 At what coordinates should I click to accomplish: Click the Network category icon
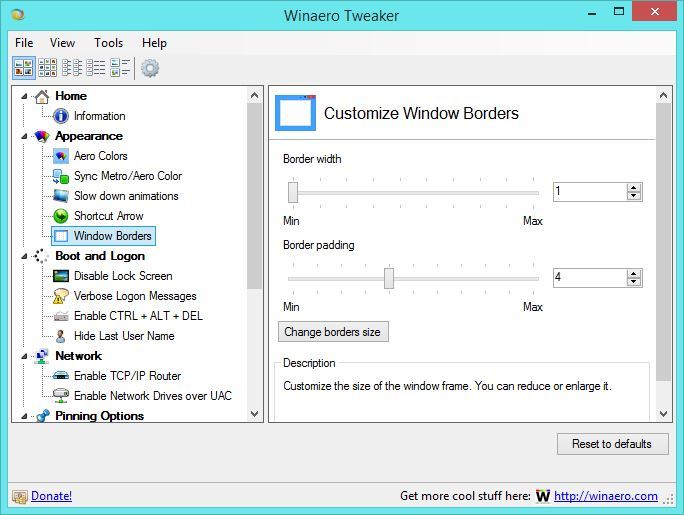42,356
